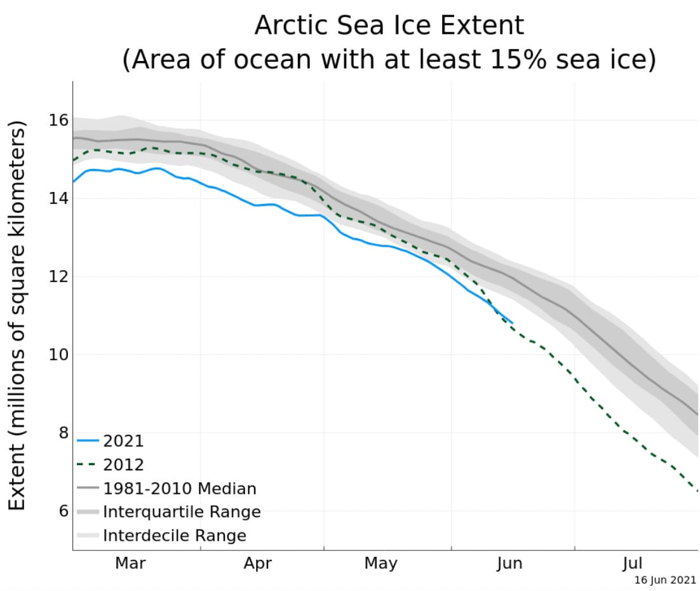
Task: Click the "Jul" x-axis month label
Action: [x=633, y=563]
